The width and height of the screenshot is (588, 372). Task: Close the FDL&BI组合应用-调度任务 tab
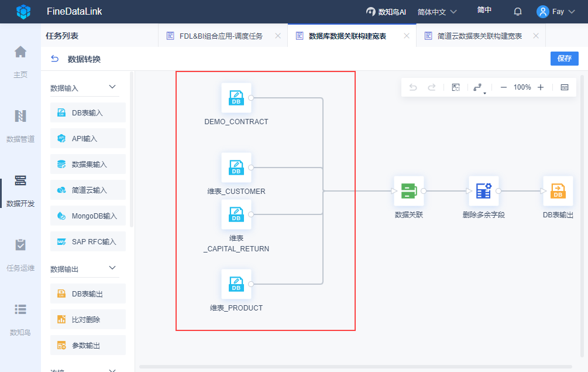point(278,36)
